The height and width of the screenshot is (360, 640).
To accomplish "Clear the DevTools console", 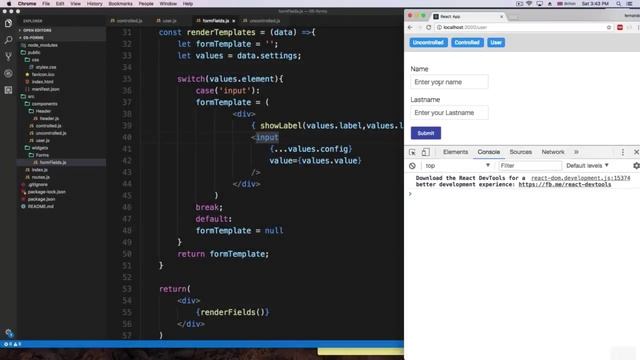I will coord(412,166).
